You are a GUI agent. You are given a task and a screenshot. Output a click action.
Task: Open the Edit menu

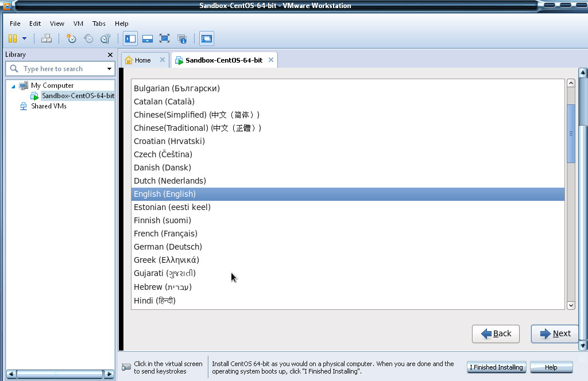(x=35, y=24)
